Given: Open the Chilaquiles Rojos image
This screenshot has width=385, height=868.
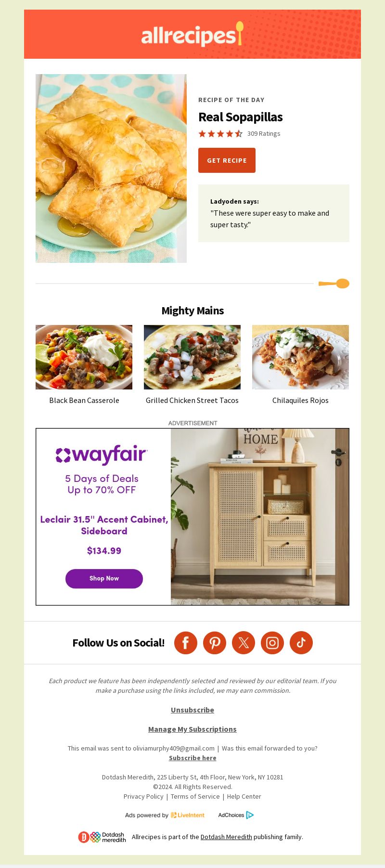Looking at the screenshot, I should coord(300,357).
